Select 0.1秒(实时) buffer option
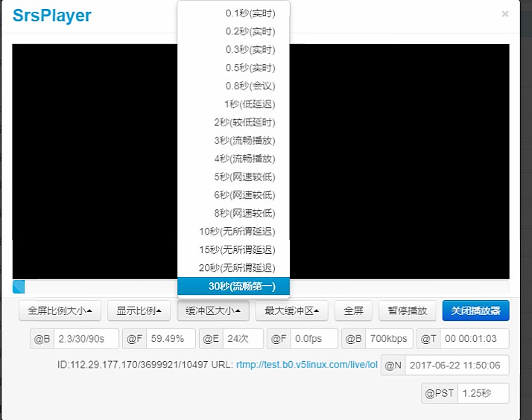Image resolution: width=532 pixels, height=420 pixels. tap(250, 13)
